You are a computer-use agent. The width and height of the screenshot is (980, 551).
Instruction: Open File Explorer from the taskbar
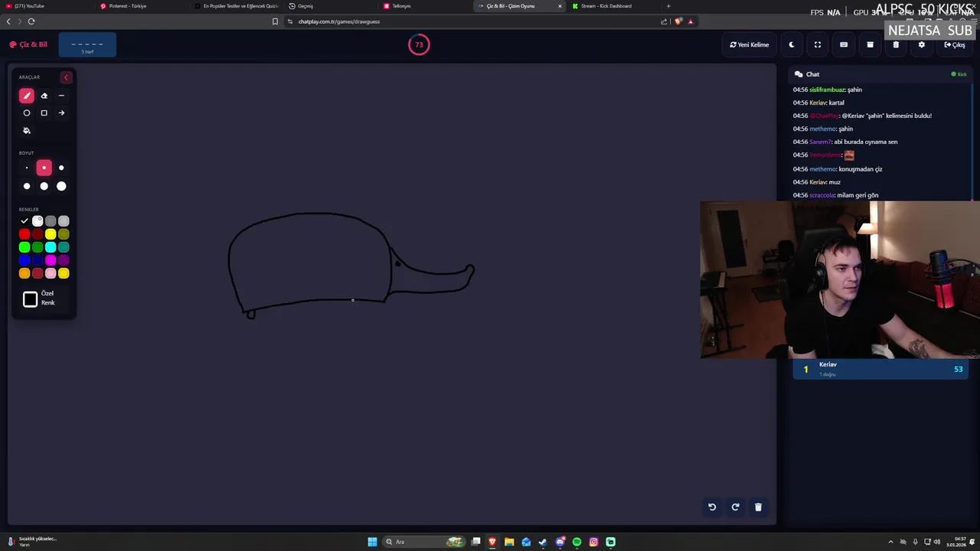pos(509,542)
